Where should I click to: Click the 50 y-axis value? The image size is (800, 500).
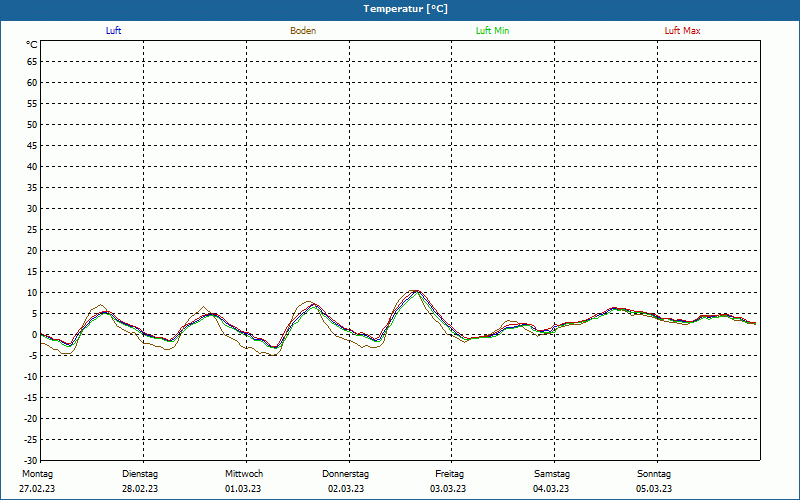pos(32,124)
